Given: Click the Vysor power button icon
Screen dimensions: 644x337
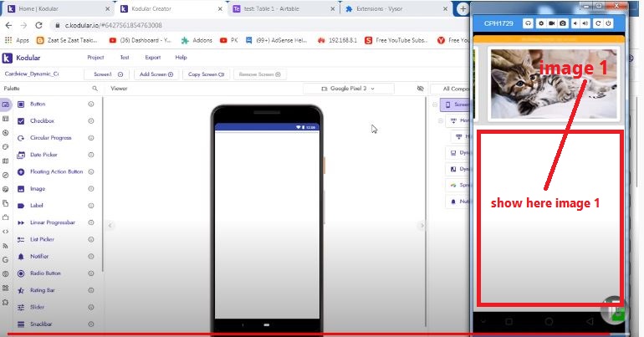Looking at the screenshot, I should click(x=608, y=23).
